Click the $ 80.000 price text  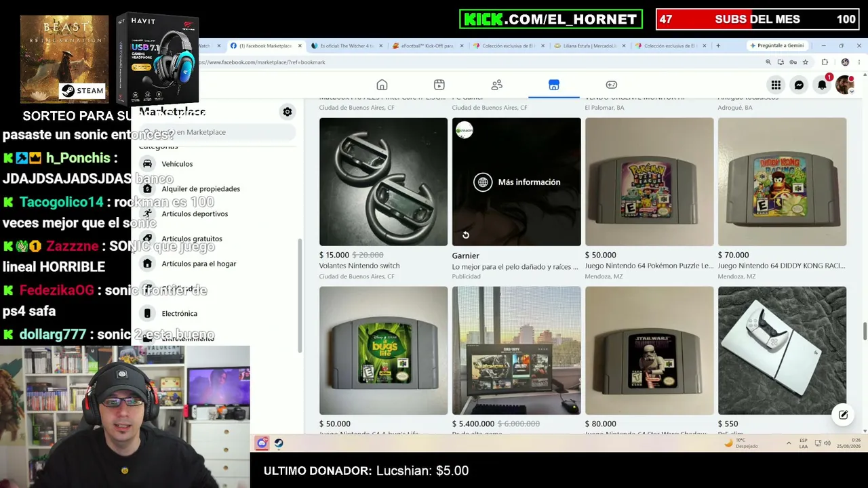(601, 424)
